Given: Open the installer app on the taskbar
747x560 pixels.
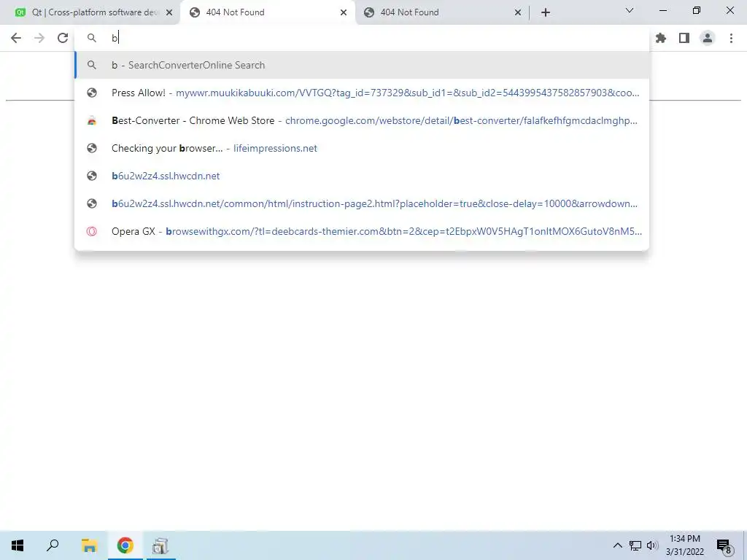Looking at the screenshot, I should 160,545.
